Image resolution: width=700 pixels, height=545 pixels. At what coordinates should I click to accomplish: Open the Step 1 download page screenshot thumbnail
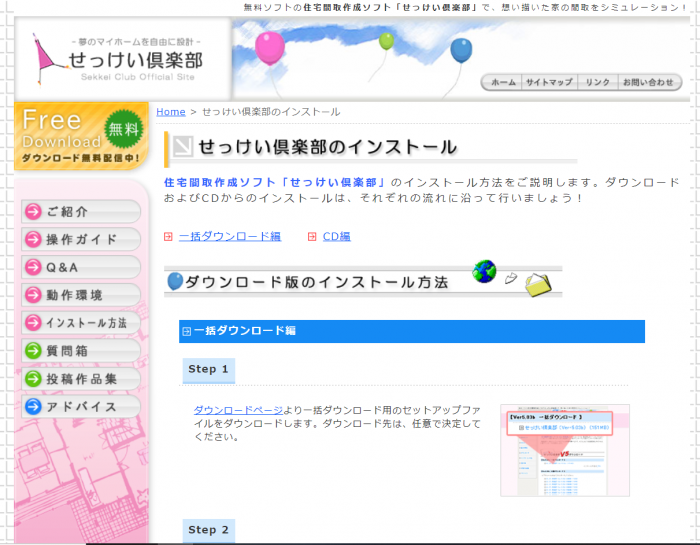pyautogui.click(x=565, y=450)
